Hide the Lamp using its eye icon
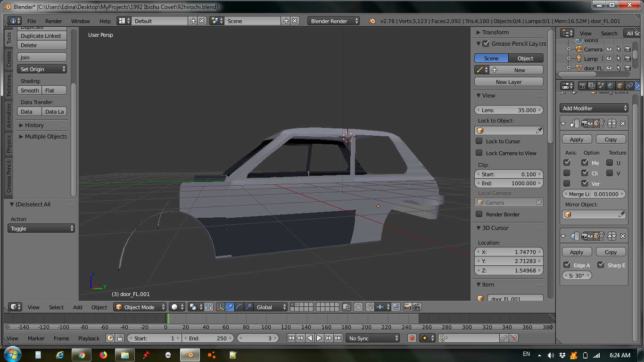 tap(609, 59)
